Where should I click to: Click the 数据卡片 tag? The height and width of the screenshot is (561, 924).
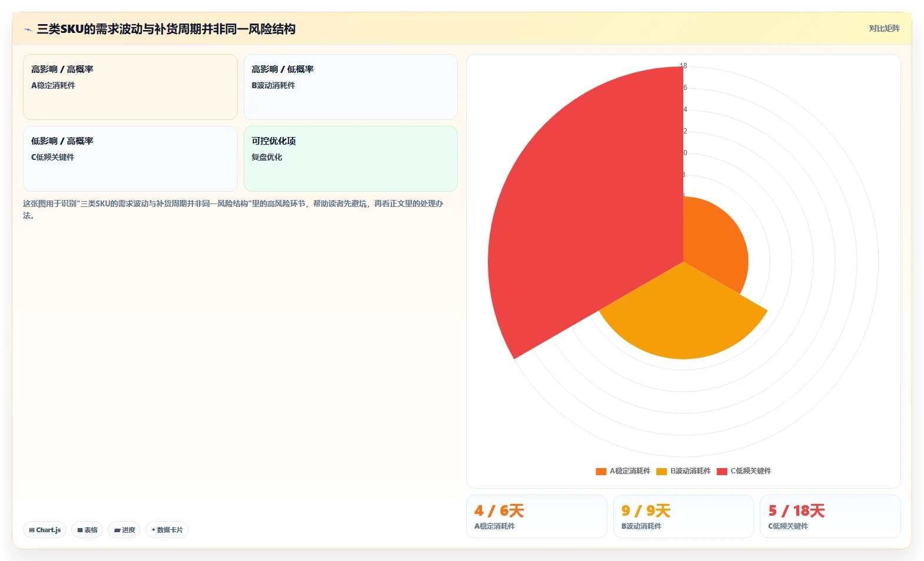click(167, 530)
